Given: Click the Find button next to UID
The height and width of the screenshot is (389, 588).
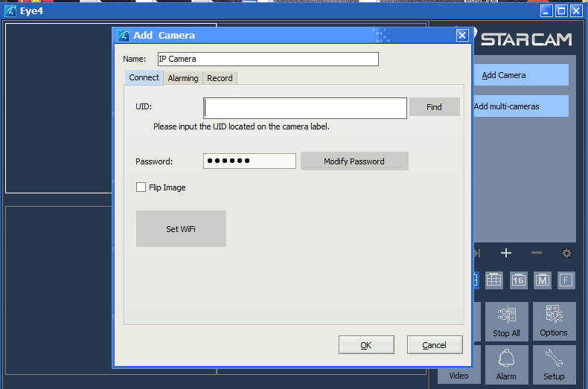Looking at the screenshot, I should (434, 107).
